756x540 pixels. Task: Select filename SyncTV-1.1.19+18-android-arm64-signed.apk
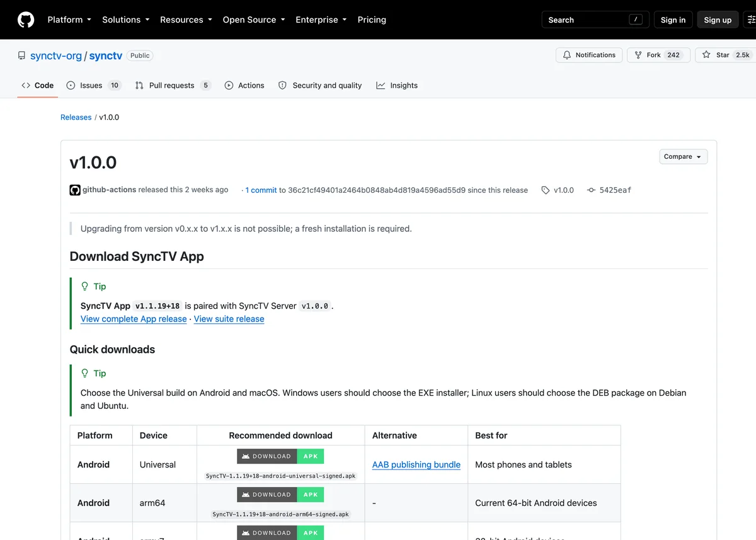tap(280, 515)
